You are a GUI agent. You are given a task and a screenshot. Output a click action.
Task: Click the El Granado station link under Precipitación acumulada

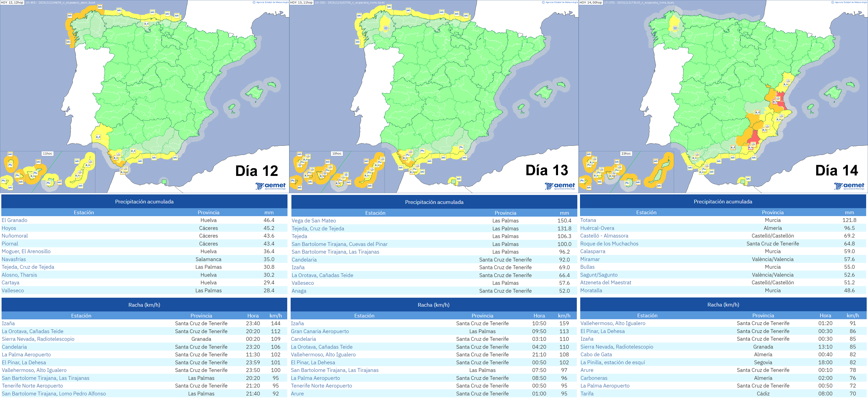[x=14, y=220]
